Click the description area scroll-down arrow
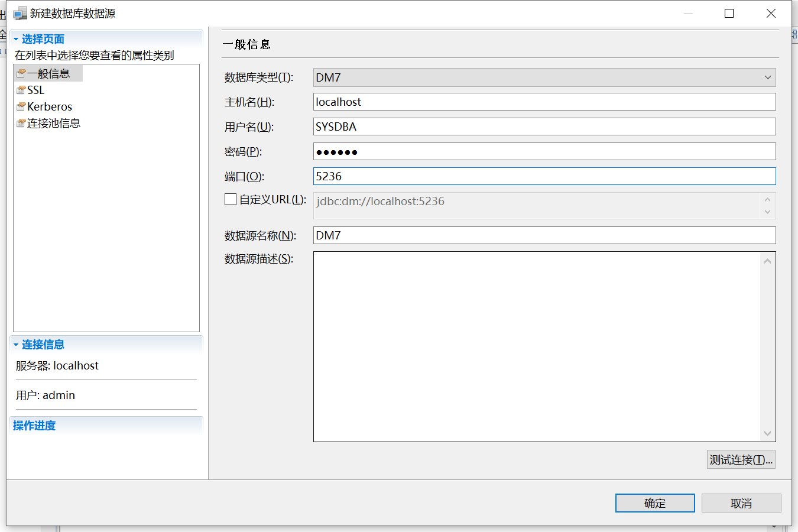798x532 pixels. [x=767, y=433]
